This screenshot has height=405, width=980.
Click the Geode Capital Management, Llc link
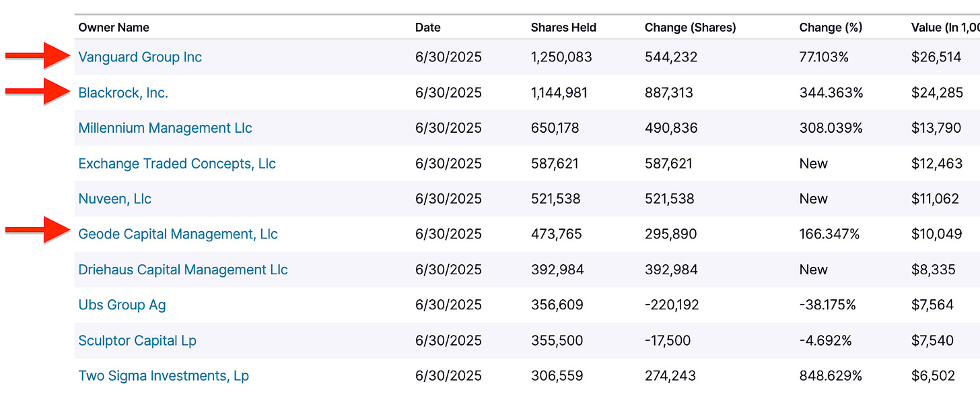178,235
